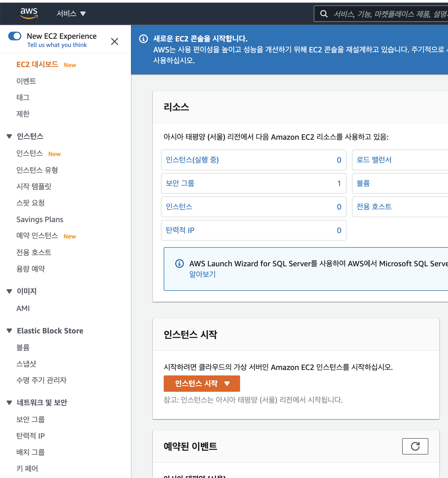
Task: Click info icon in Launch Wizard notice
Action: 179,264
